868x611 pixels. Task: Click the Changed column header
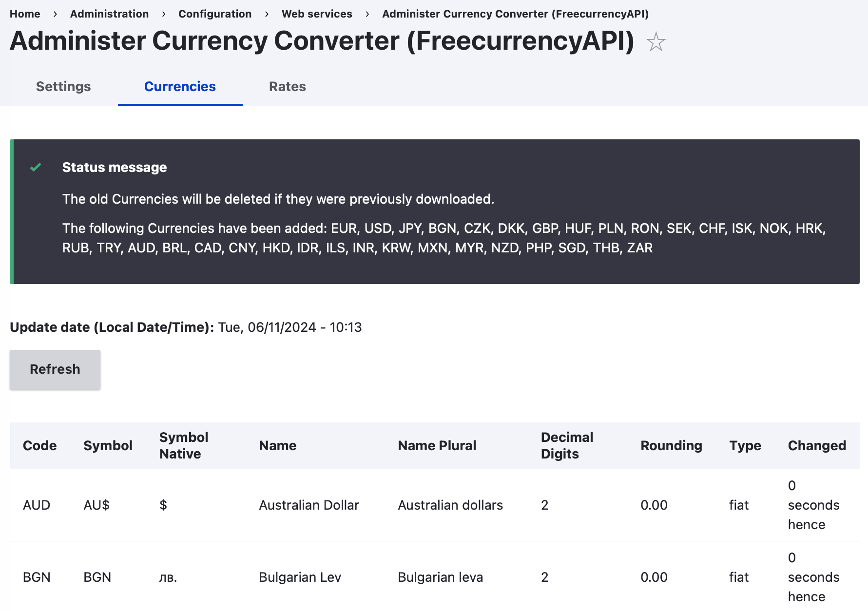click(x=816, y=445)
